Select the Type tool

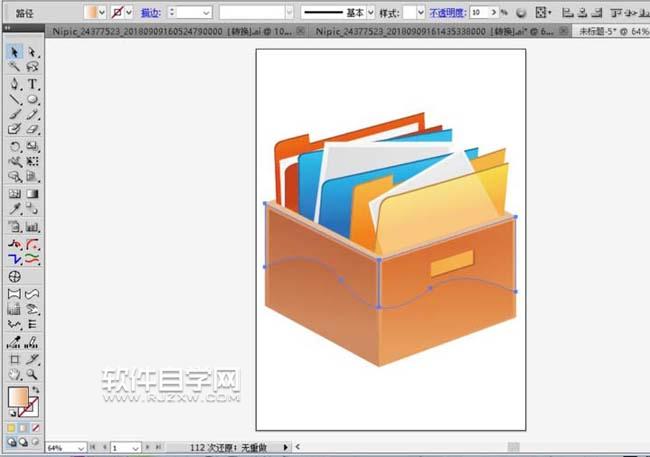point(32,84)
